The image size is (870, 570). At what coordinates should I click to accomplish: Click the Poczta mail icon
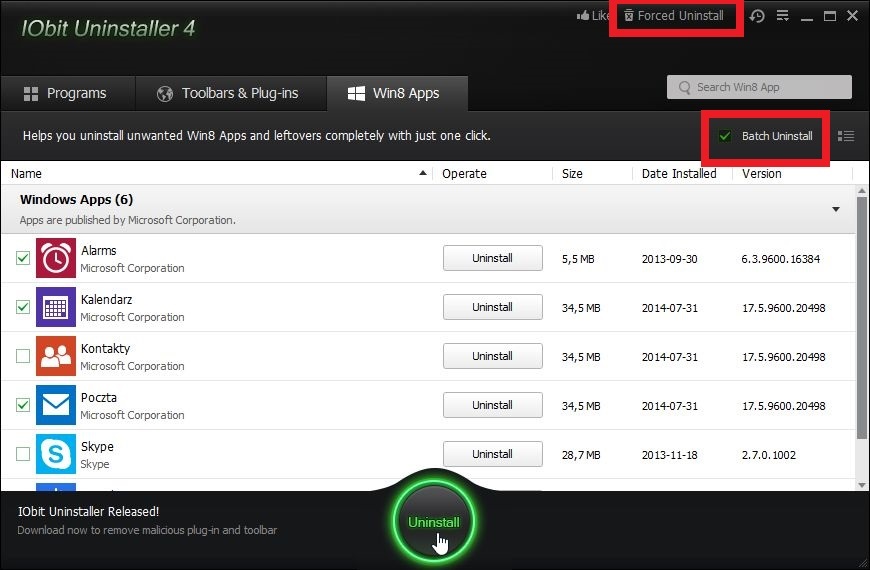(x=56, y=405)
